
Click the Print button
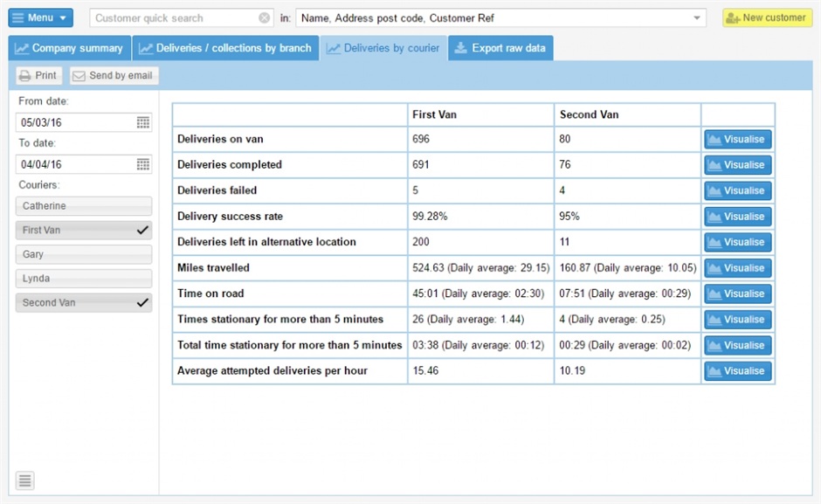(38, 76)
